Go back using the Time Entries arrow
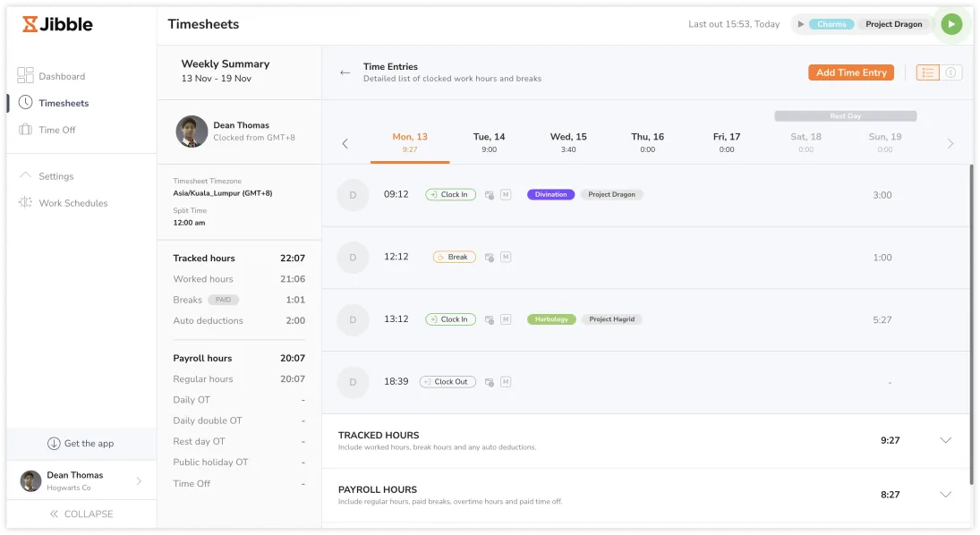Screen dimensions: 980x535 (345, 72)
